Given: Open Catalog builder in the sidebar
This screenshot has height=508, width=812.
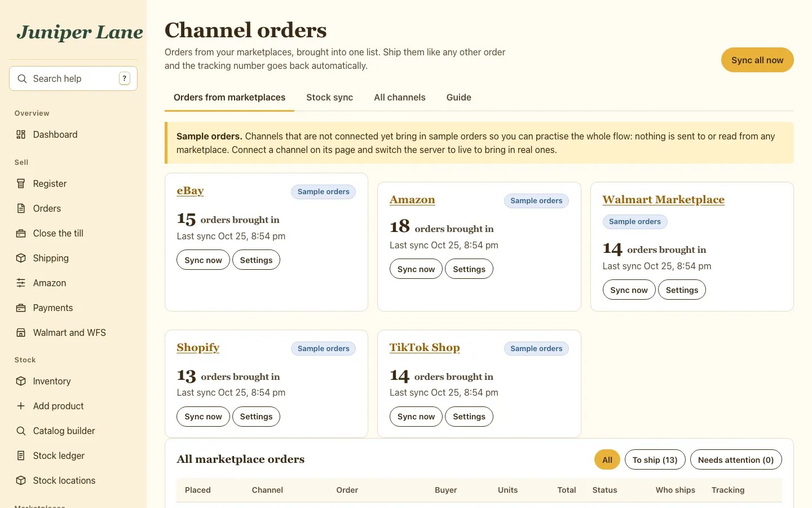Looking at the screenshot, I should [73, 431].
